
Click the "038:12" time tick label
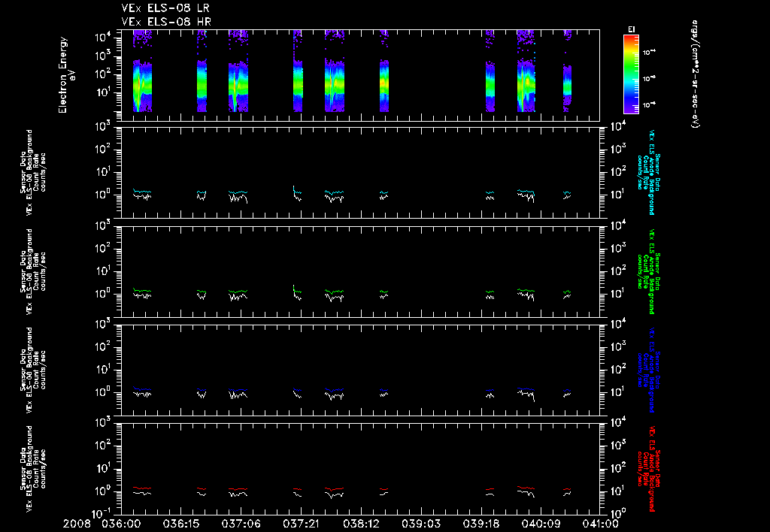(360, 524)
